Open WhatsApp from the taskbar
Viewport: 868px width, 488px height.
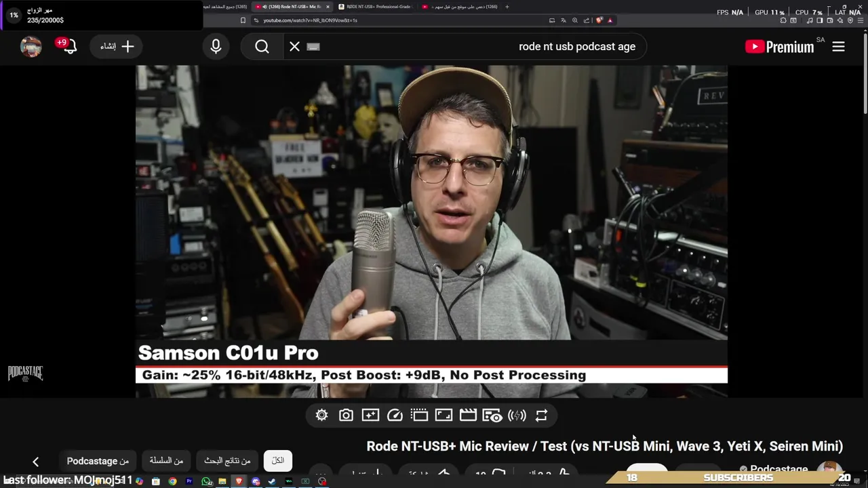tap(205, 481)
